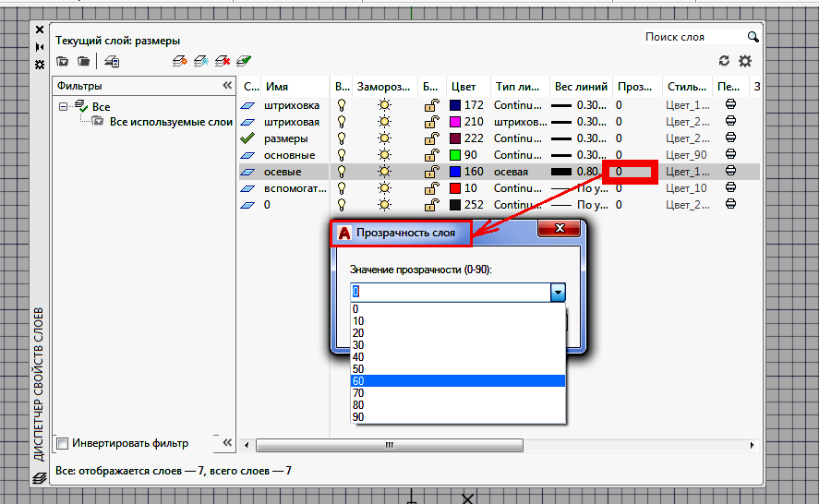Enable the Инвертировать фильтр checkbox
Screen dimensions: 819x504
tap(63, 443)
